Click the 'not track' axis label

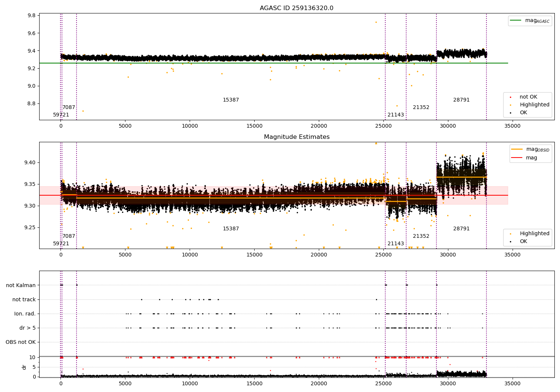point(24,299)
